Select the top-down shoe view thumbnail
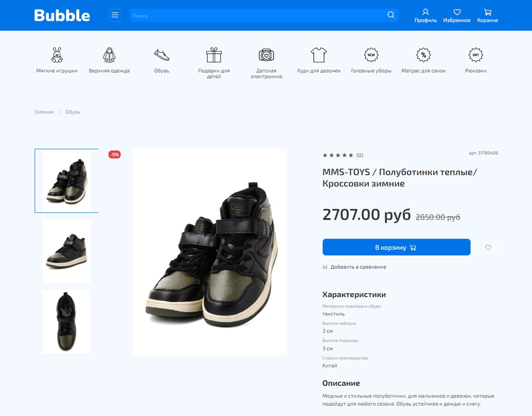This screenshot has width=532, height=416. (x=66, y=321)
